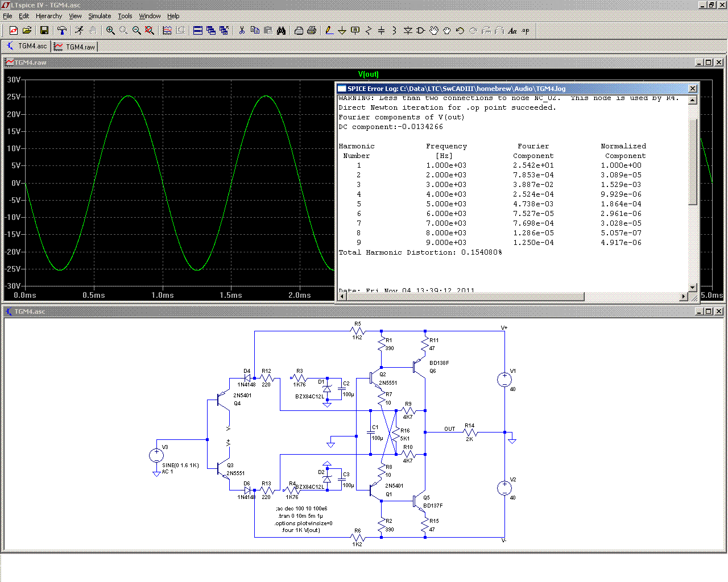Click the 30V axis label on plot
This screenshot has width=728, height=582.
pos(14,80)
